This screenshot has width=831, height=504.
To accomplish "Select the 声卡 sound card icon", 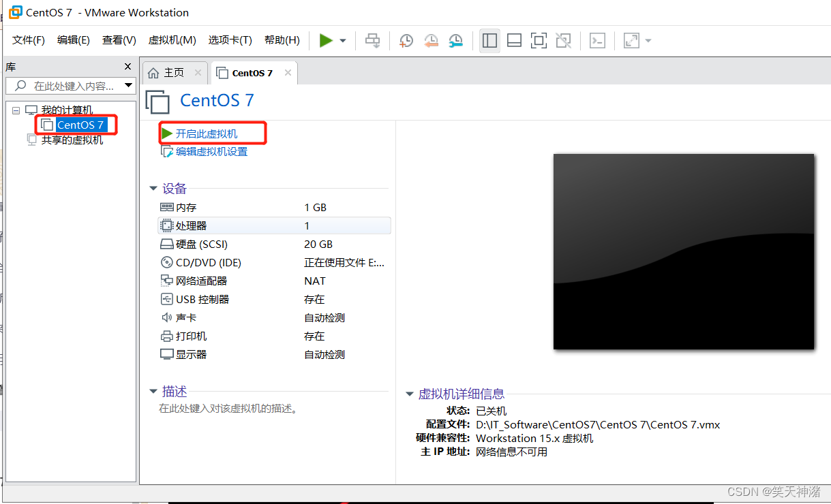I will pos(167,317).
